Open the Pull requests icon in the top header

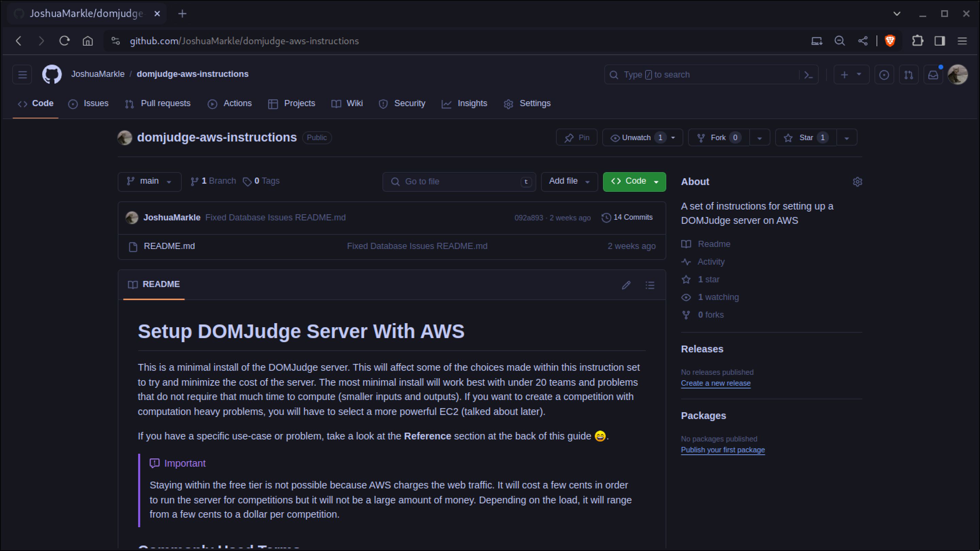click(x=909, y=75)
